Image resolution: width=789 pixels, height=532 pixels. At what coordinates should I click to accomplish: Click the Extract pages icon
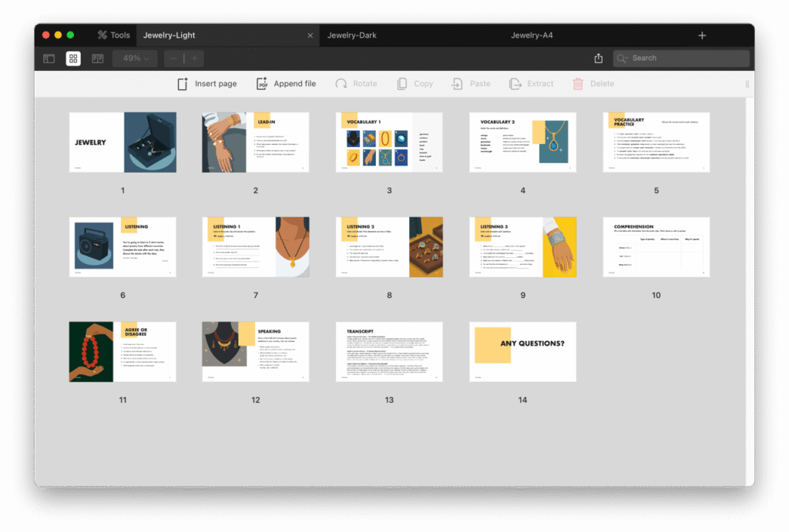click(x=515, y=84)
